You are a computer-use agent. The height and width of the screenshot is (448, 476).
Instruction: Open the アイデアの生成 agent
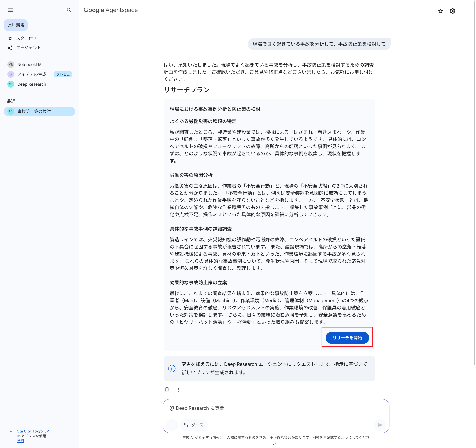click(32, 74)
